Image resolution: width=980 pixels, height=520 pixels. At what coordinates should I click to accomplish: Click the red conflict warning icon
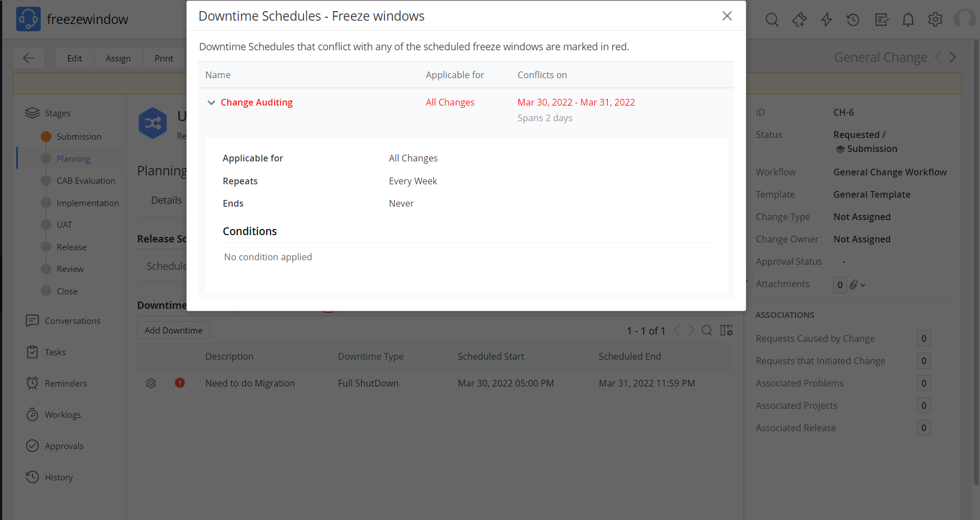[180, 383]
